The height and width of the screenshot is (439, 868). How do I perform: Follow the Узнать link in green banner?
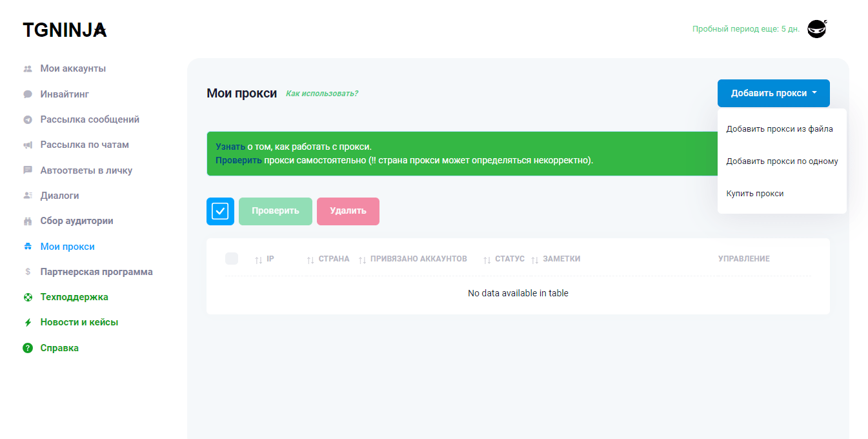[230, 147]
